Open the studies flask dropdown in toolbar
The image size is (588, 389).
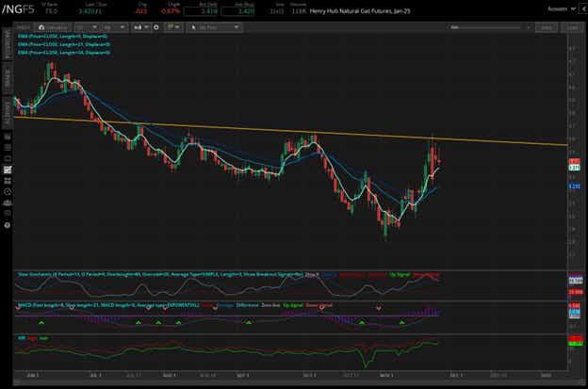pos(173,27)
